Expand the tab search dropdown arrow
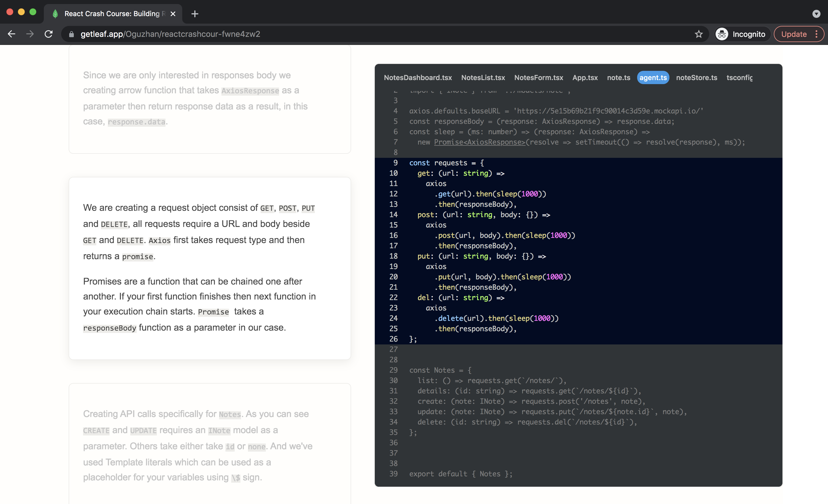The height and width of the screenshot is (504, 828). 816,14
